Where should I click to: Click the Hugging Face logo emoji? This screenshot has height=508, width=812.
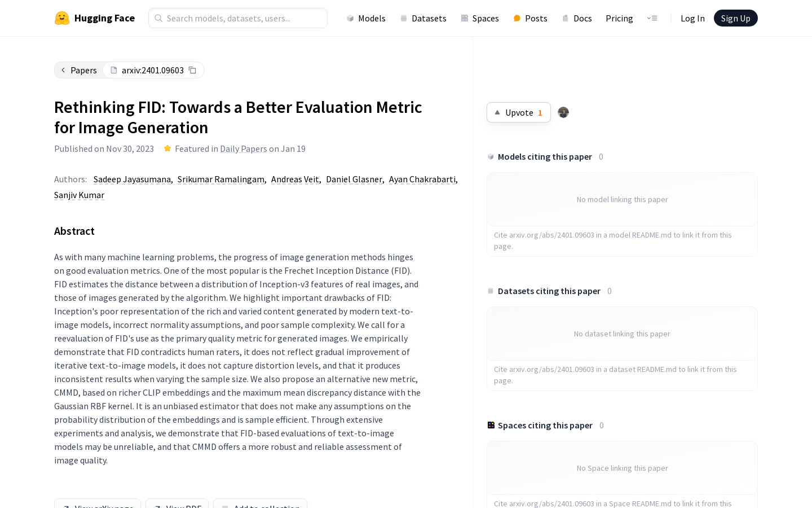point(62,18)
